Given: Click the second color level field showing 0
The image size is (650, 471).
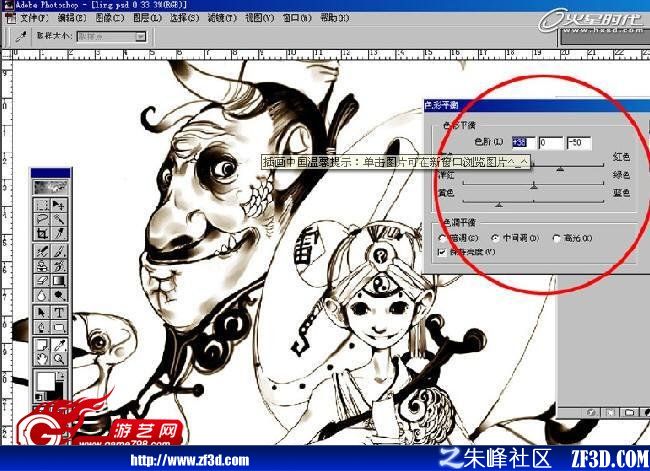Looking at the screenshot, I should [x=551, y=143].
